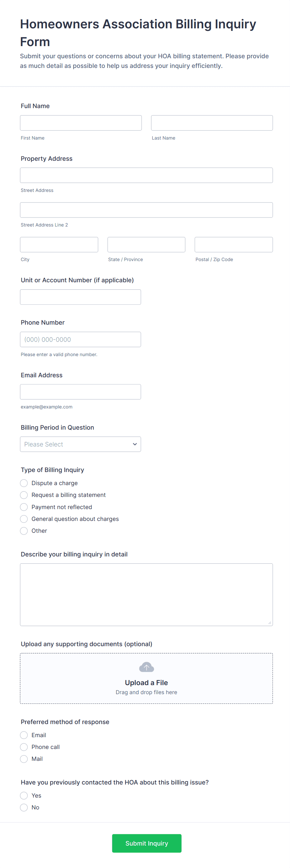Select Payment not reflected radio button
This screenshot has height=868, width=290.
(x=24, y=507)
